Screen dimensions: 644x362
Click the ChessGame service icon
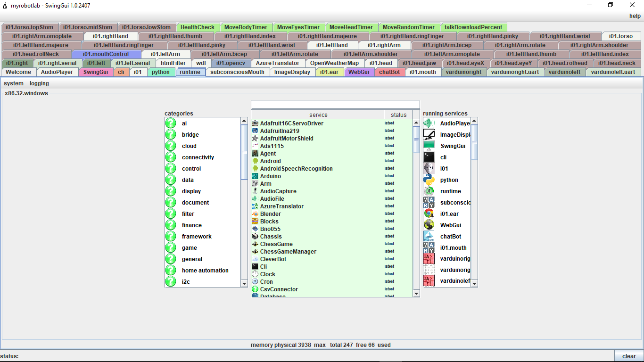tap(255, 244)
